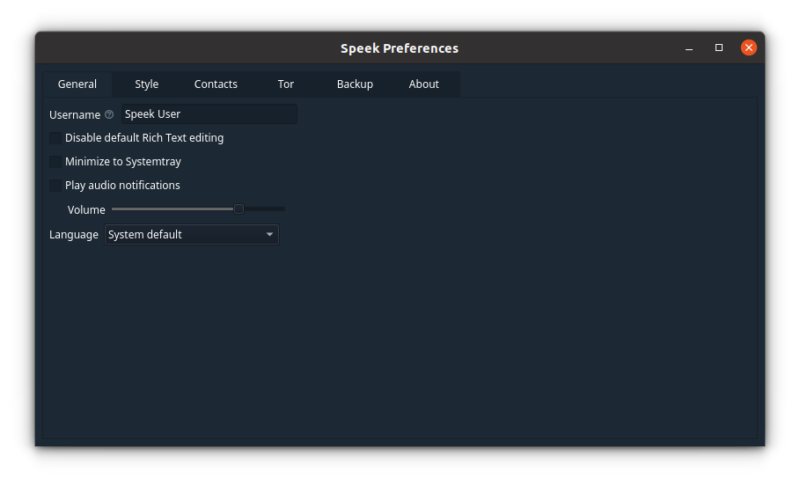
Task: Focus the Username text field
Action: (208, 115)
